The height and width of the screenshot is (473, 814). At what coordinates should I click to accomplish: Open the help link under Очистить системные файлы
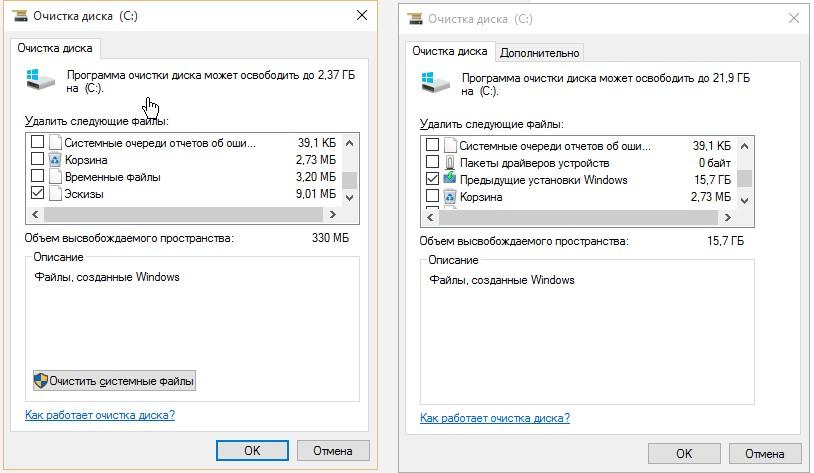99,415
